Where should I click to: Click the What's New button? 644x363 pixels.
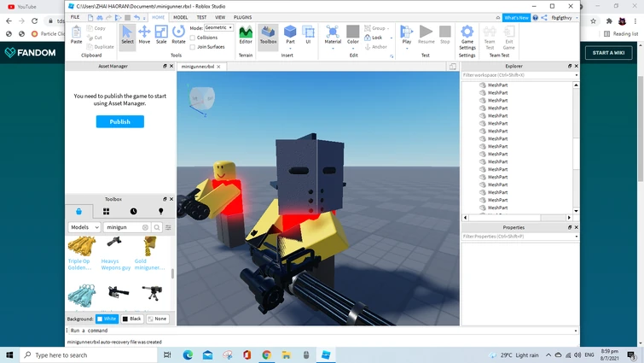coord(516,18)
